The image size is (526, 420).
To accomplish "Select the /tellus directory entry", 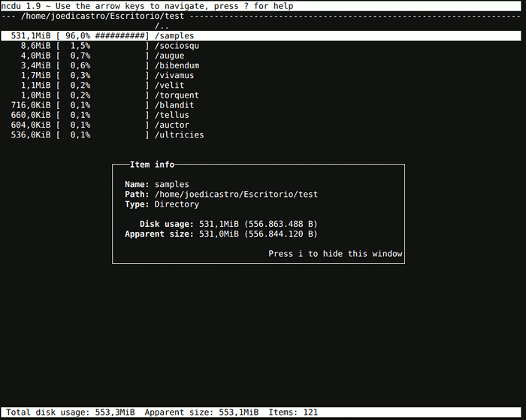I will click(172, 115).
